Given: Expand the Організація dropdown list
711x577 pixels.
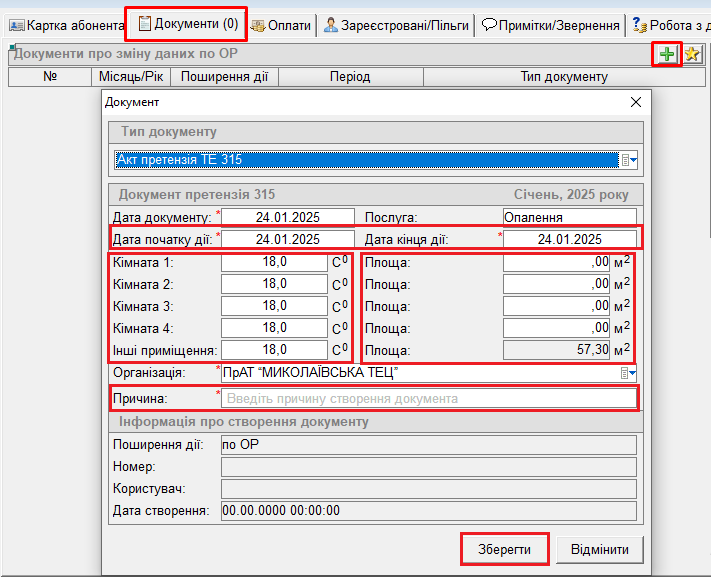Looking at the screenshot, I should click(x=629, y=373).
